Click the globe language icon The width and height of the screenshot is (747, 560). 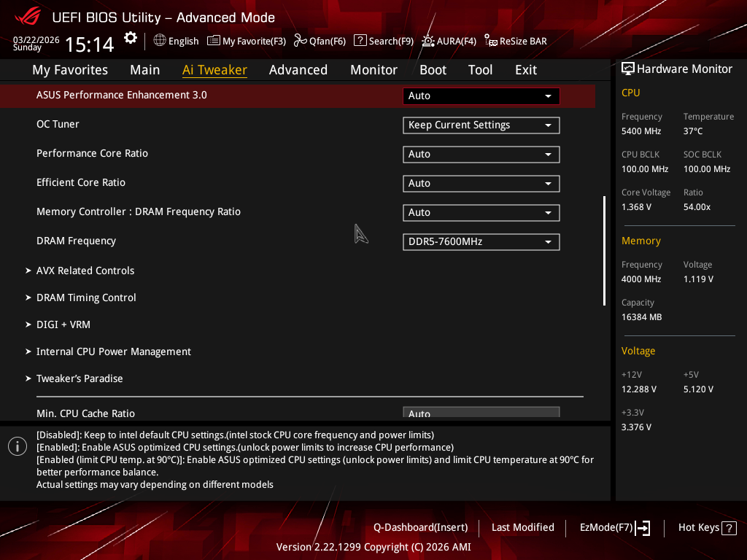160,41
